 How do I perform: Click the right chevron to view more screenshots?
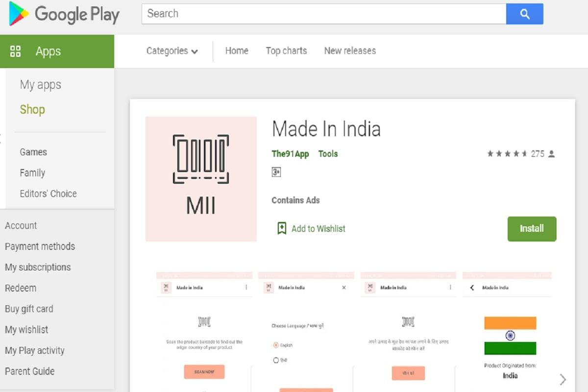tap(563, 379)
